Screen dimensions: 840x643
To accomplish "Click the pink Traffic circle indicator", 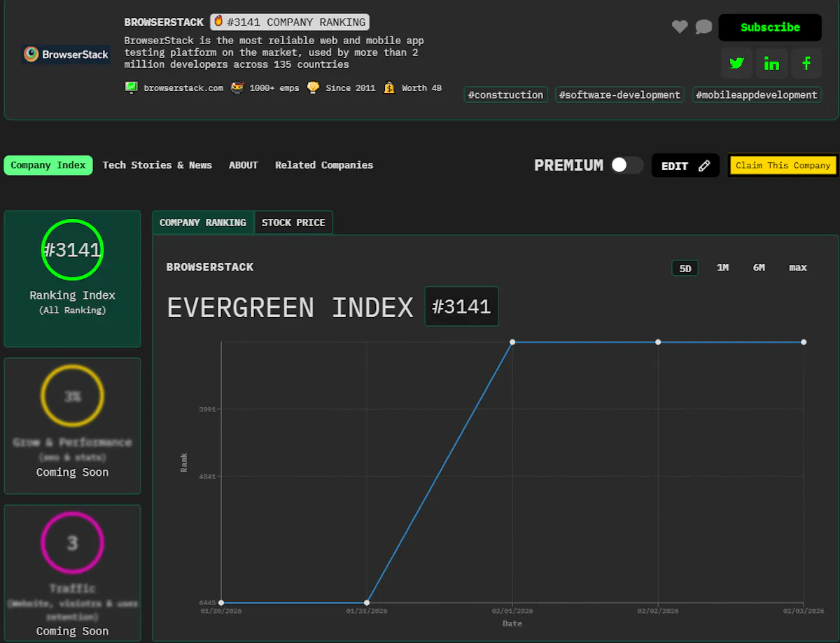I will [x=72, y=543].
